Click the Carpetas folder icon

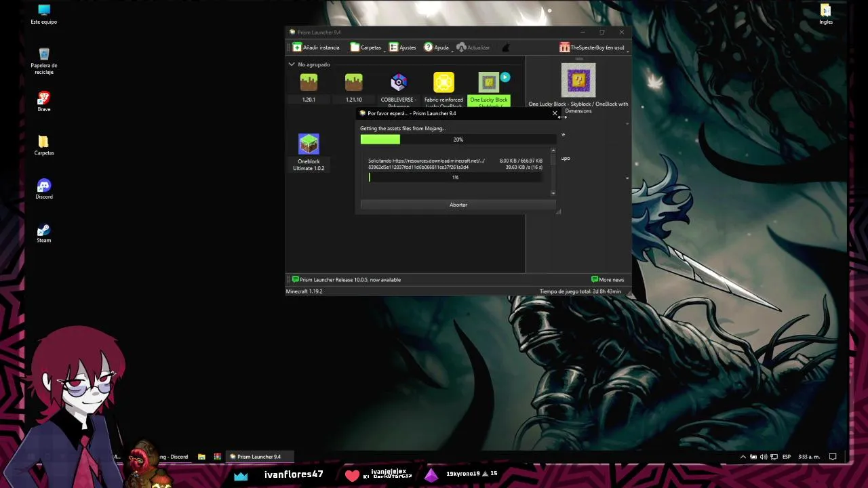[x=355, y=47]
